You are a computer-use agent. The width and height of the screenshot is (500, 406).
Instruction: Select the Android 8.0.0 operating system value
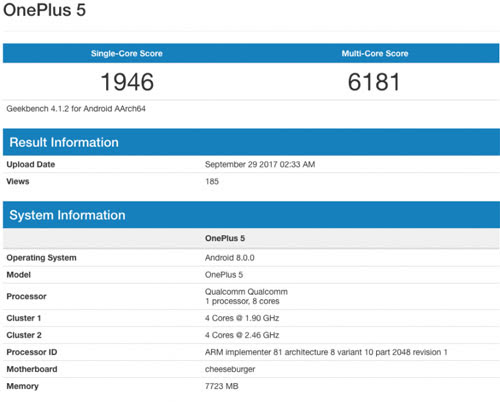(x=230, y=258)
